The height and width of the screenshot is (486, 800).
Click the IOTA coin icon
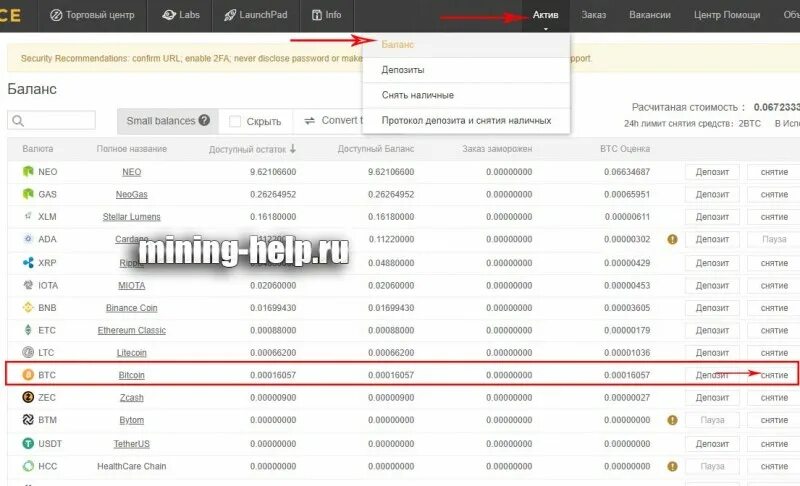tap(28, 285)
